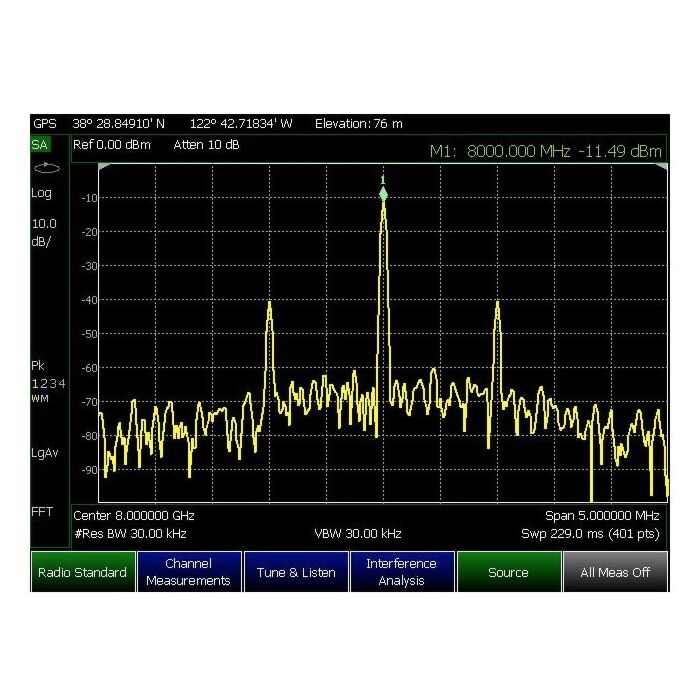This screenshot has height=700, width=700.
Task: Click the LgAv averaging type indicator
Action: [46, 452]
